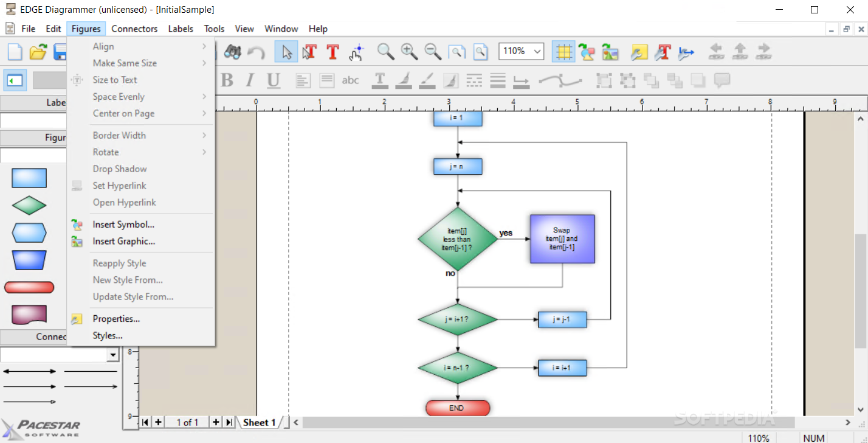This screenshot has width=868, height=443.
Task: Click the arrowhead style icon
Action: [522, 80]
